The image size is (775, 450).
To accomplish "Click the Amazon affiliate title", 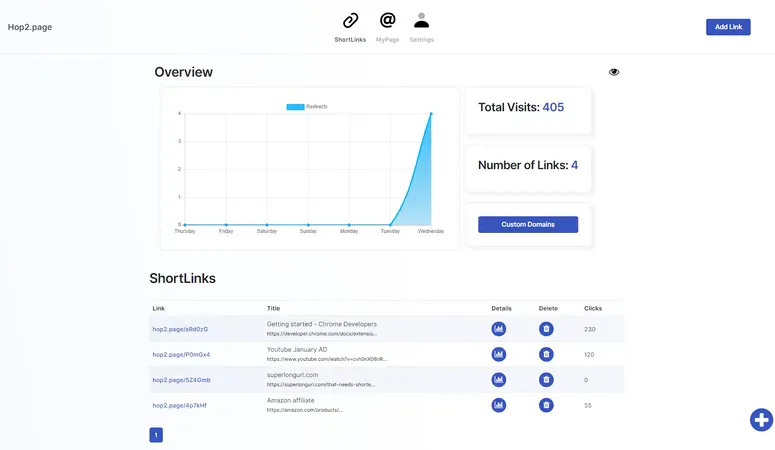I will coord(291,401).
